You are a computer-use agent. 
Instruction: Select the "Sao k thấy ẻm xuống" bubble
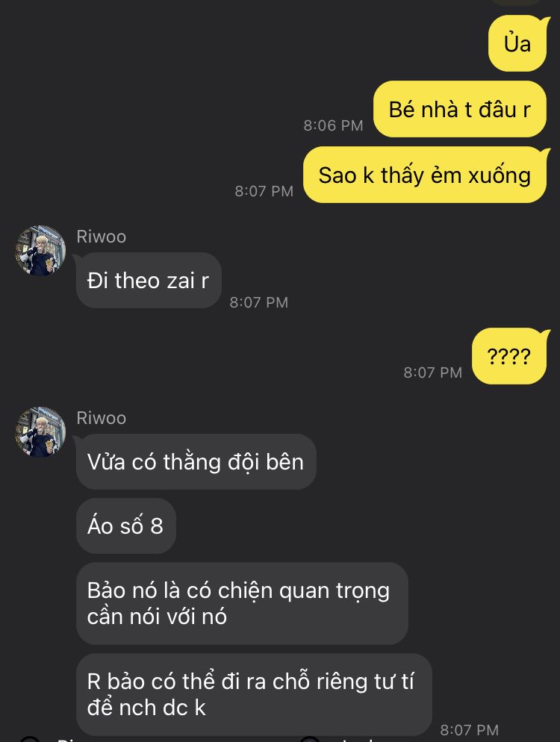425,175
